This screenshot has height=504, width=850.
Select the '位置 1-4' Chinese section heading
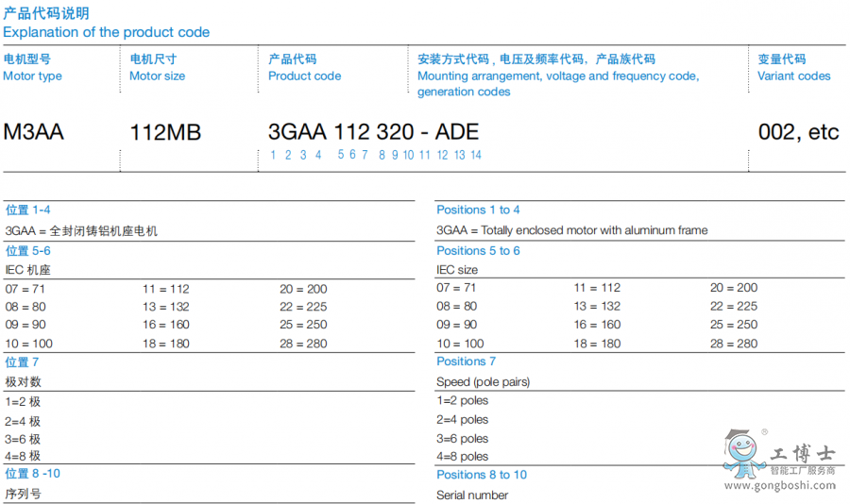[28, 210]
